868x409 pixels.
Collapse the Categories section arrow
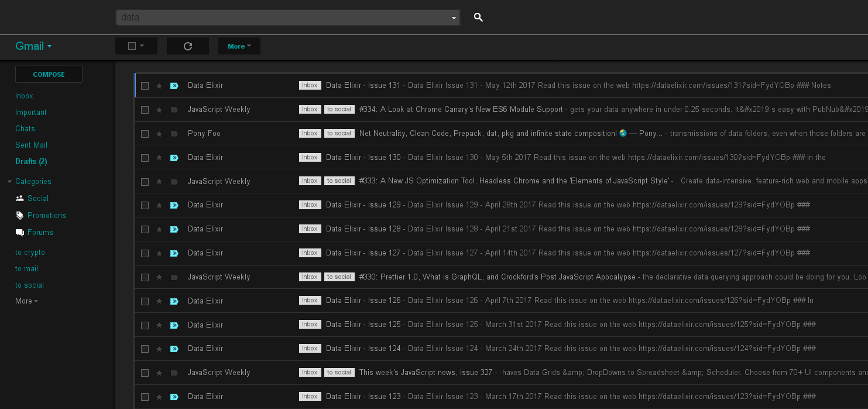click(x=9, y=182)
